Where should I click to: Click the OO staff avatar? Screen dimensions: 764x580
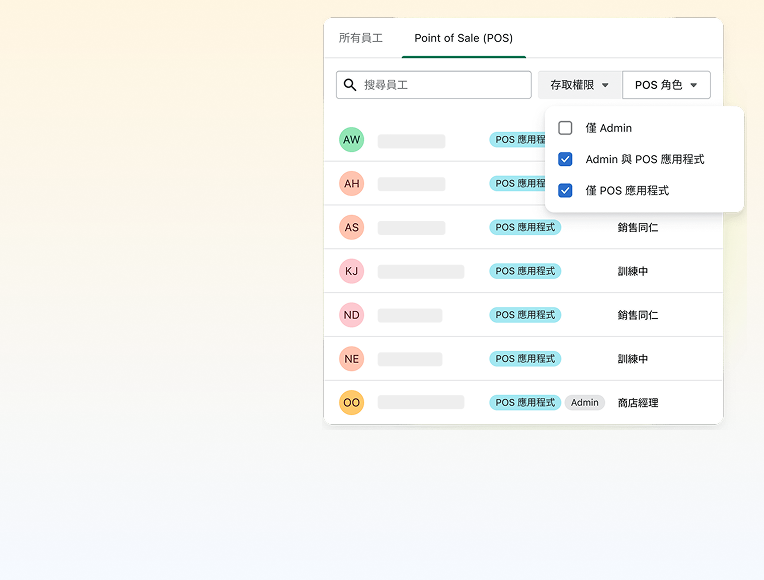coord(351,403)
